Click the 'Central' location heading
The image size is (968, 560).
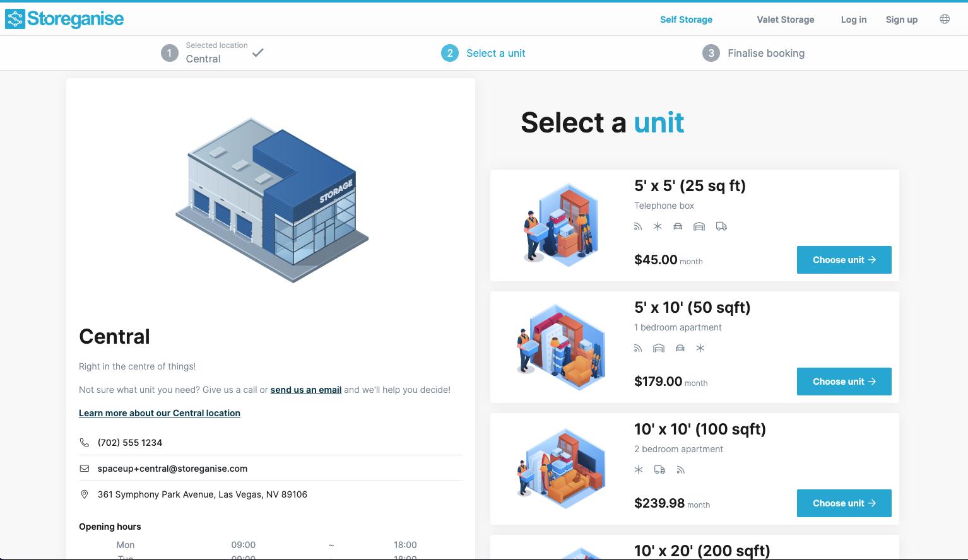114,337
